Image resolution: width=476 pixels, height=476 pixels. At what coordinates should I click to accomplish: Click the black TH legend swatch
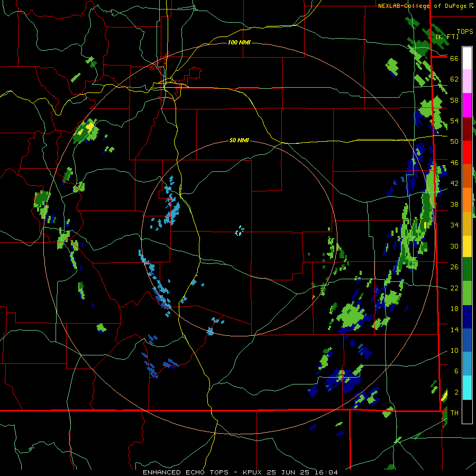point(467,411)
